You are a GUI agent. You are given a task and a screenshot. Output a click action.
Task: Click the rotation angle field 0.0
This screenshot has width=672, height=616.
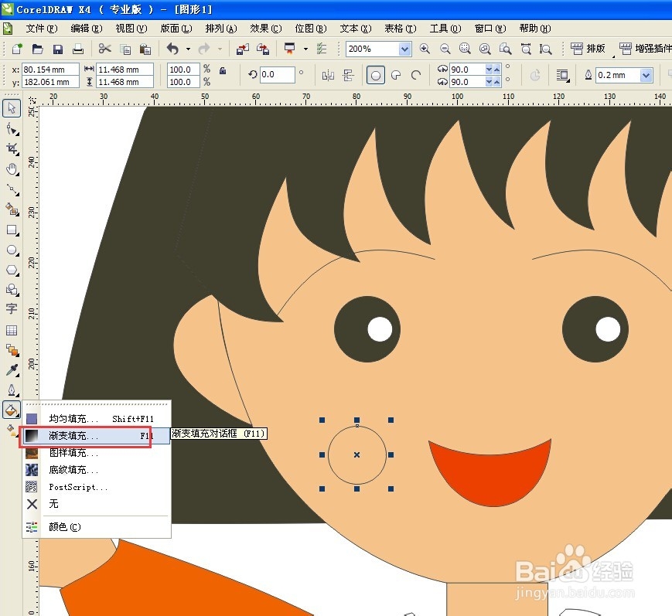[x=278, y=74]
